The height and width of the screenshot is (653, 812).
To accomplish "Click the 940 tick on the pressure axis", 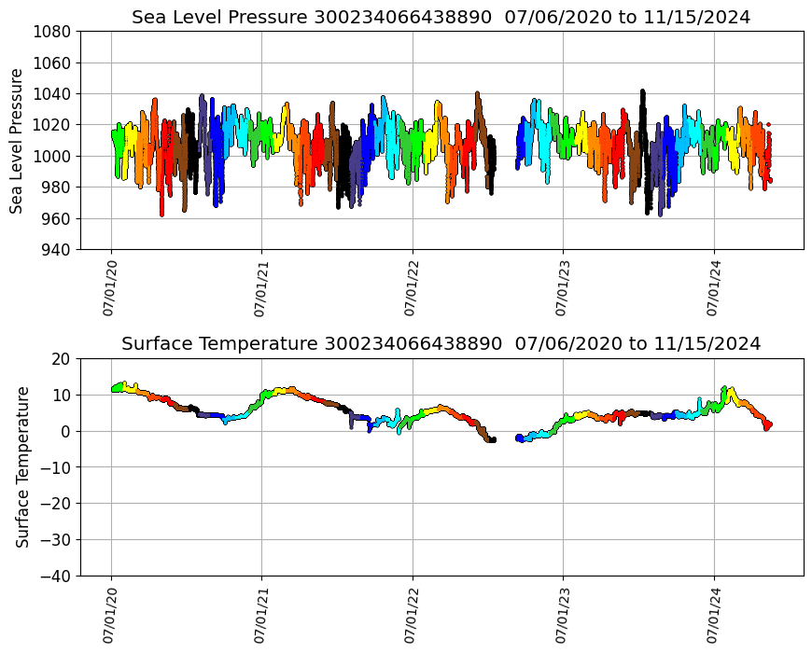I will click(56, 249).
